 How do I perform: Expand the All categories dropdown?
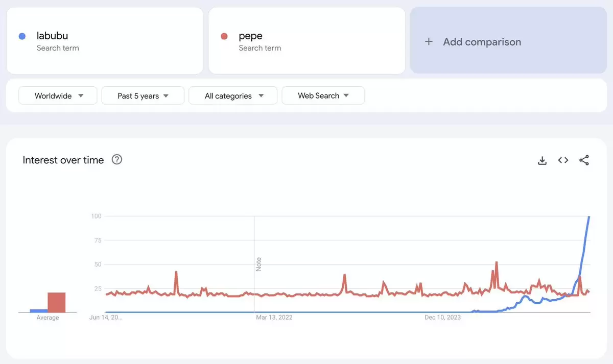tap(233, 95)
